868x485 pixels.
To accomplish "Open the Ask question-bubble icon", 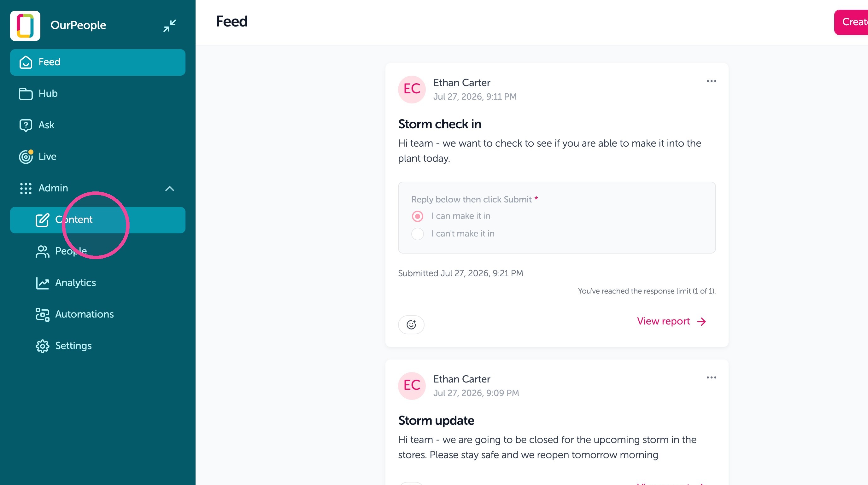I will (x=26, y=125).
